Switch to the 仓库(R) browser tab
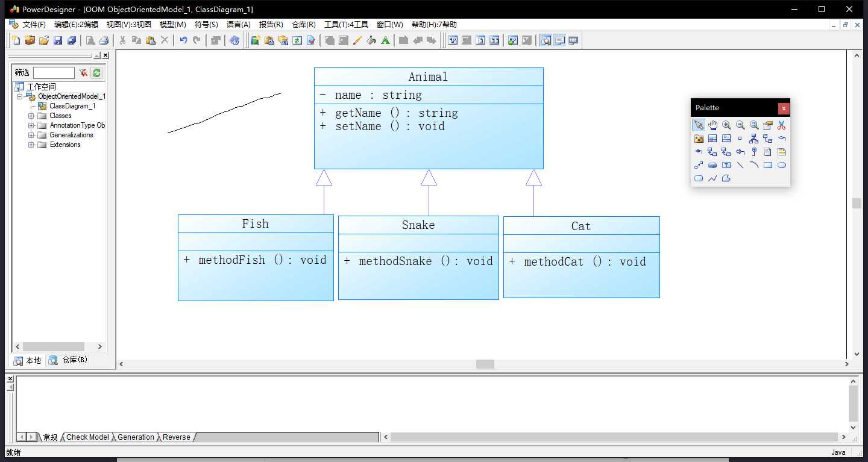Viewport: 868px width, 462px height. coord(69,360)
